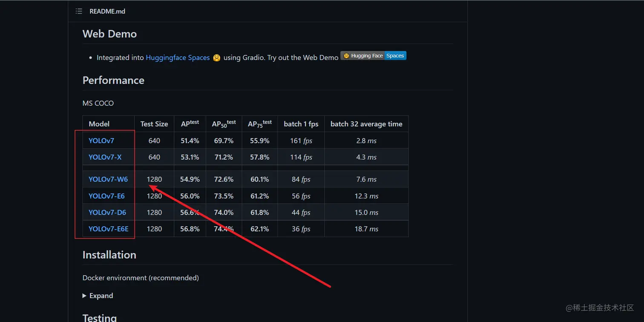Open the YOLOv7-E6 model link

coord(106,196)
